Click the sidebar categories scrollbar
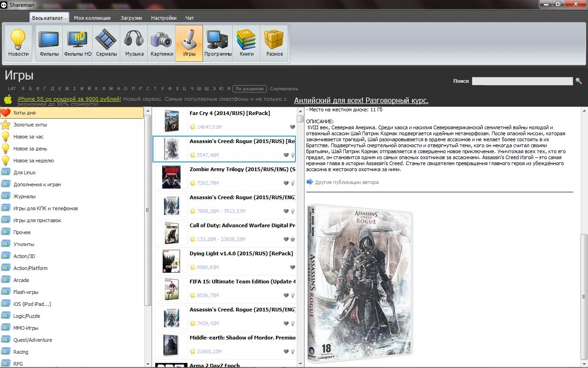This screenshot has width=588, height=368. click(147, 209)
